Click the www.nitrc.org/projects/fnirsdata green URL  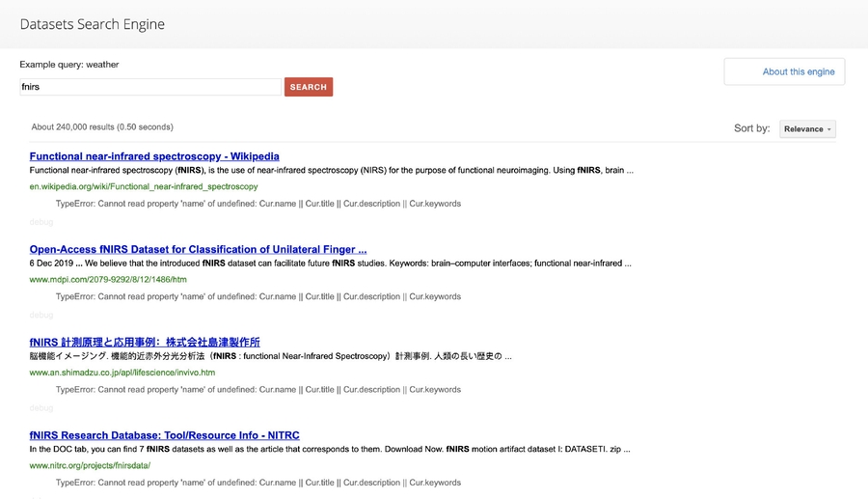[x=90, y=465]
